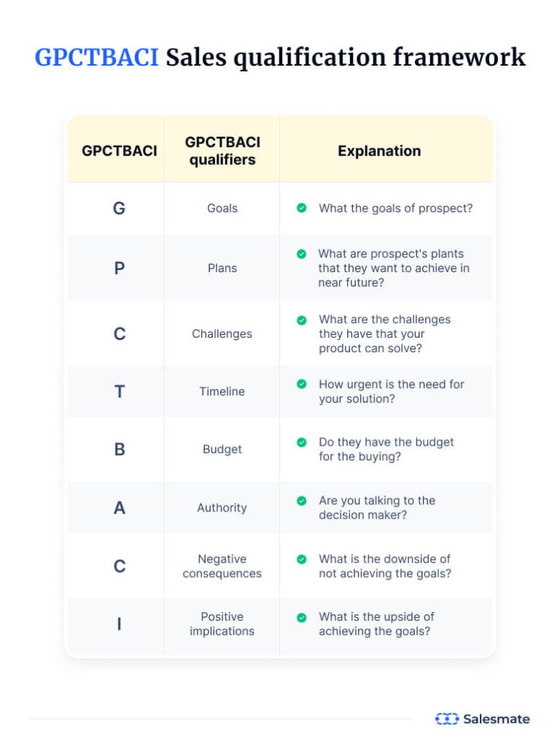Viewport: 560px width, 747px height.
Task: Click the Goals qualifier cell
Action: 222,208
